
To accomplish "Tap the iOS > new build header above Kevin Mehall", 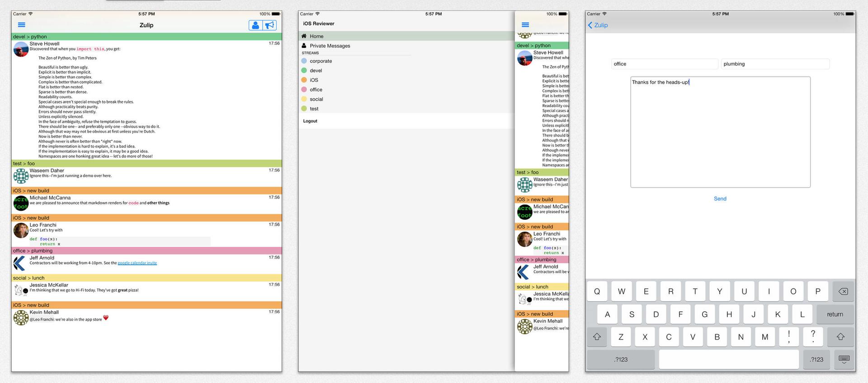I will pyautogui.click(x=146, y=305).
